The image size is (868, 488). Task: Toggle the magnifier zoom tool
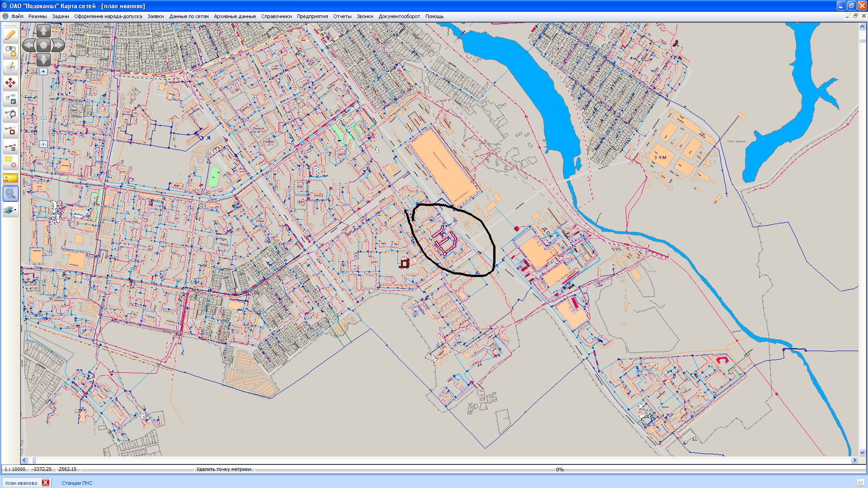coord(10,194)
